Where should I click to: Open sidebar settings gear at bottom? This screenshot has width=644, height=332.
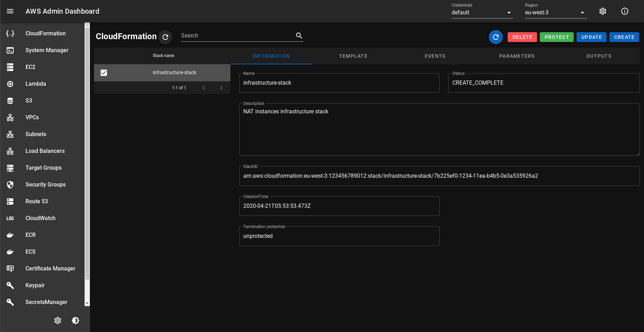[x=58, y=320]
